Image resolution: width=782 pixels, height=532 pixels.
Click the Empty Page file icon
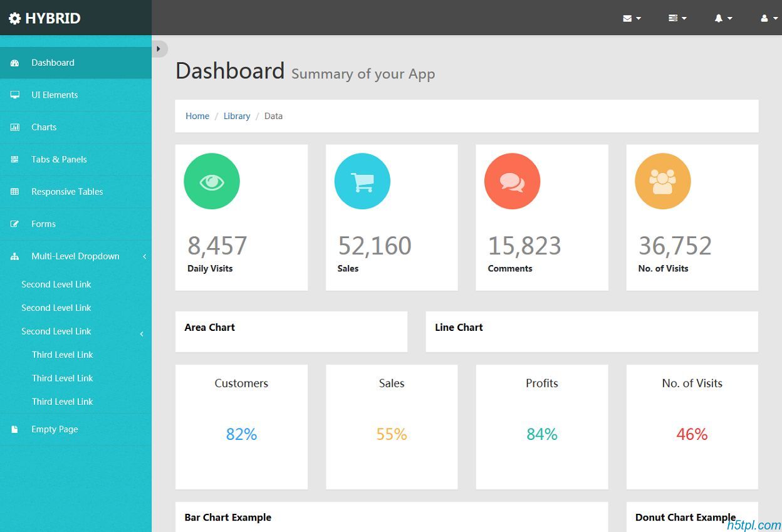coord(15,429)
